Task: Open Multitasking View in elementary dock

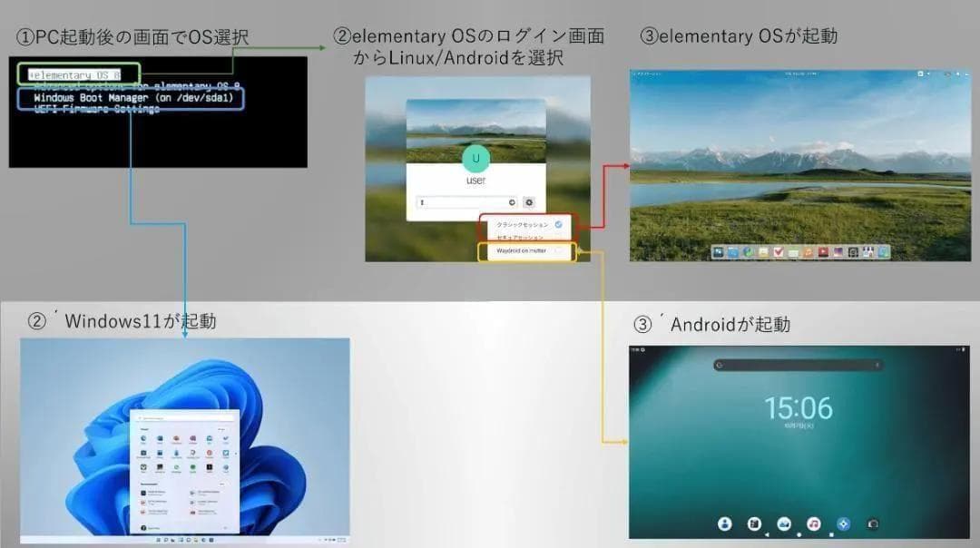Action: (x=718, y=252)
